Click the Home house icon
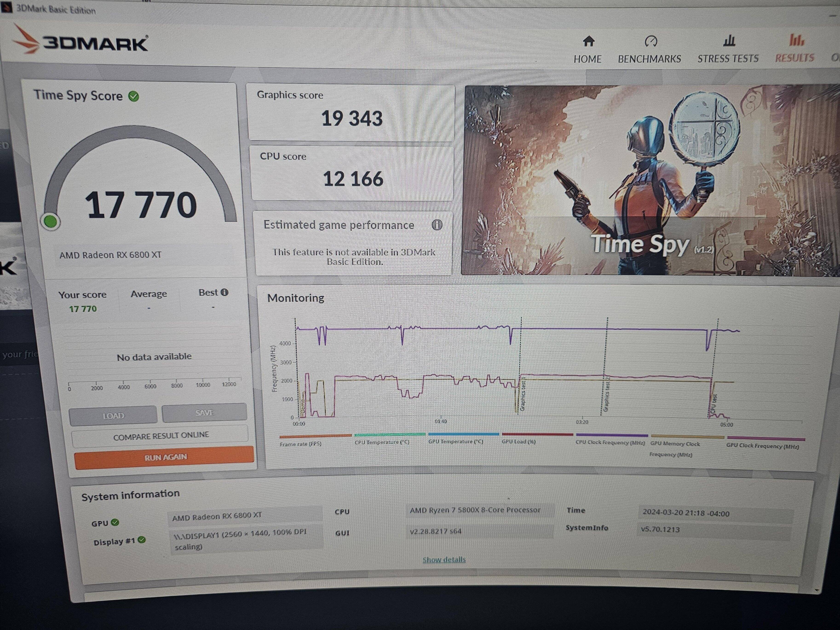Screen dimensions: 840x630 coord(588,41)
